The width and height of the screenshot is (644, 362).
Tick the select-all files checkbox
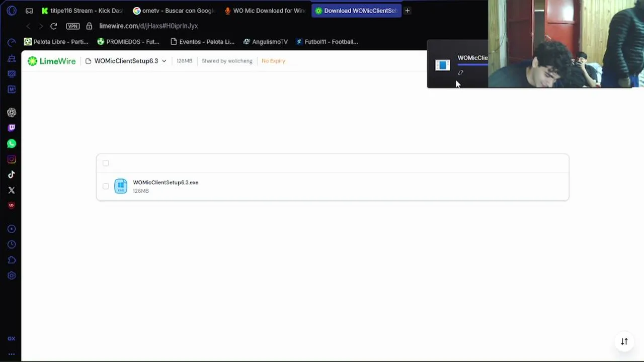tap(106, 163)
